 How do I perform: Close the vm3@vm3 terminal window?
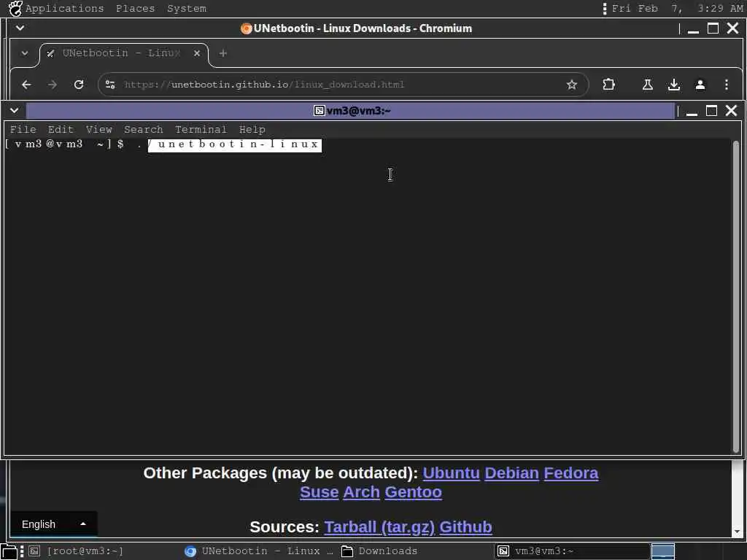(x=731, y=111)
